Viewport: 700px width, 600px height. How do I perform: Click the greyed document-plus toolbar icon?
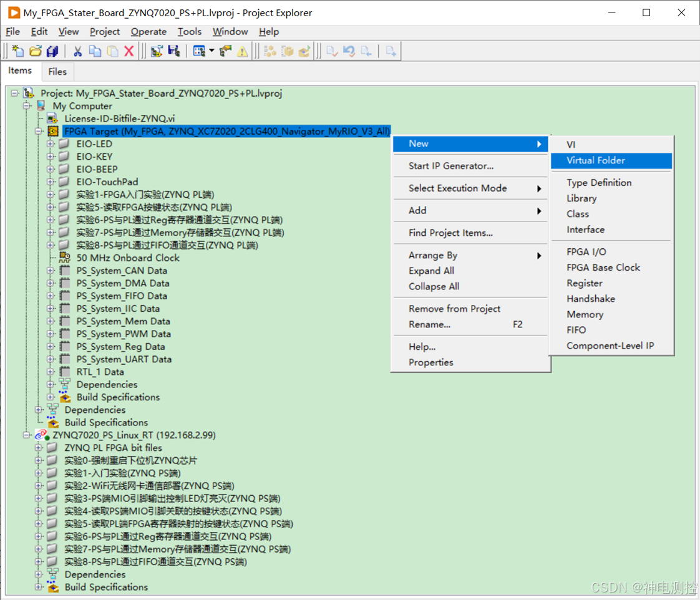(x=391, y=51)
